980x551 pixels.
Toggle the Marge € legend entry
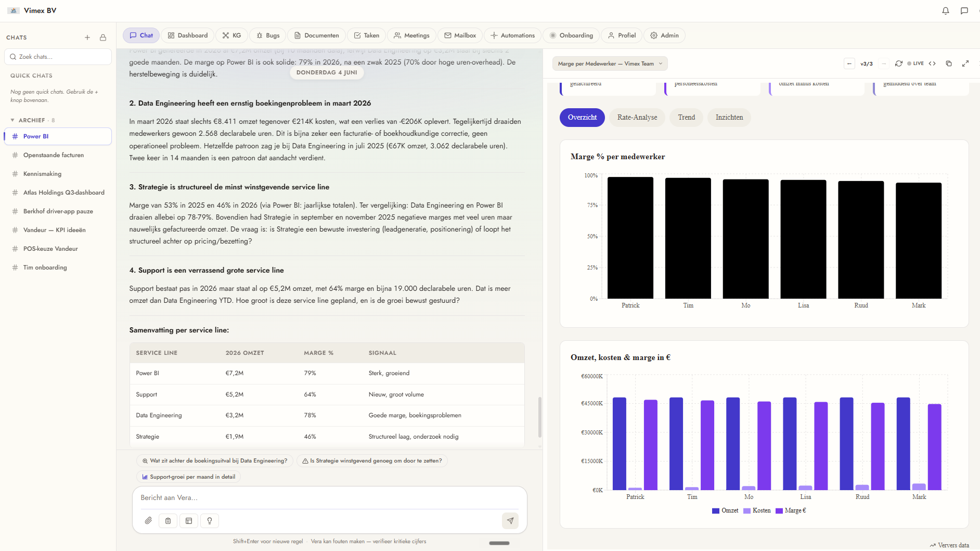pos(791,510)
